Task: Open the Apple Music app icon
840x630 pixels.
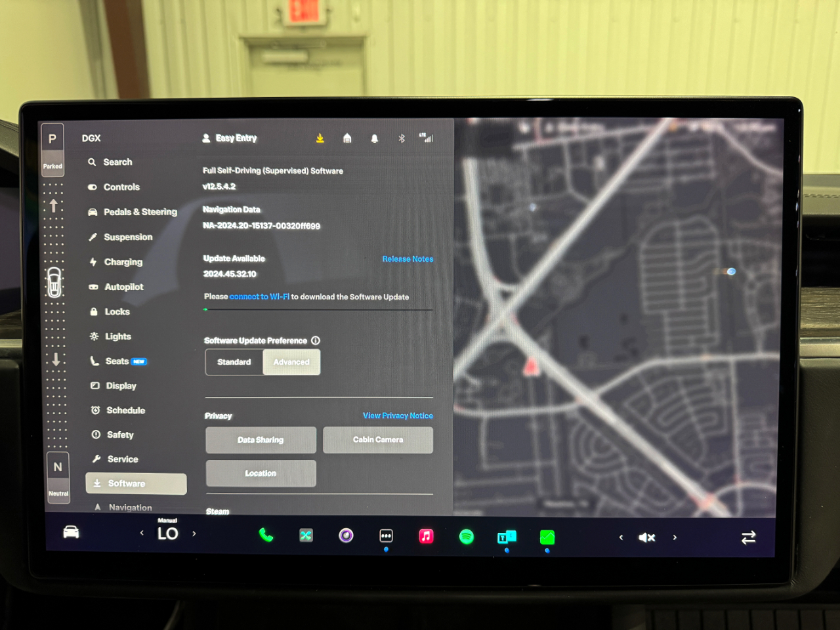Action: click(x=426, y=536)
